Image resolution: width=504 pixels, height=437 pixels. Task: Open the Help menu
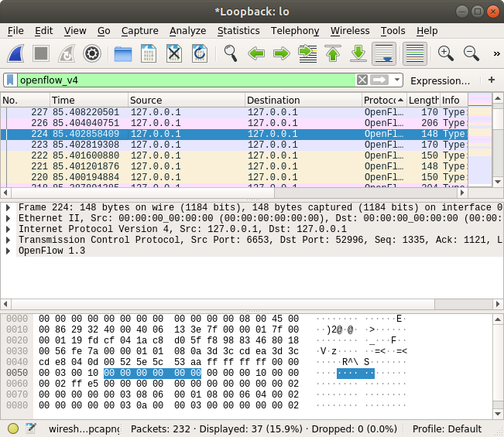tap(427, 30)
